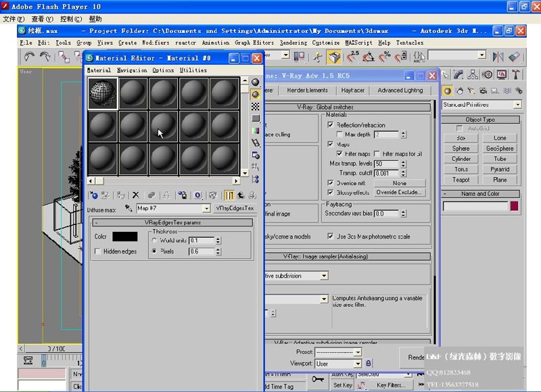The image size is (541, 392).
Task: Open the Modify command panel tab
Action: (x=458, y=74)
